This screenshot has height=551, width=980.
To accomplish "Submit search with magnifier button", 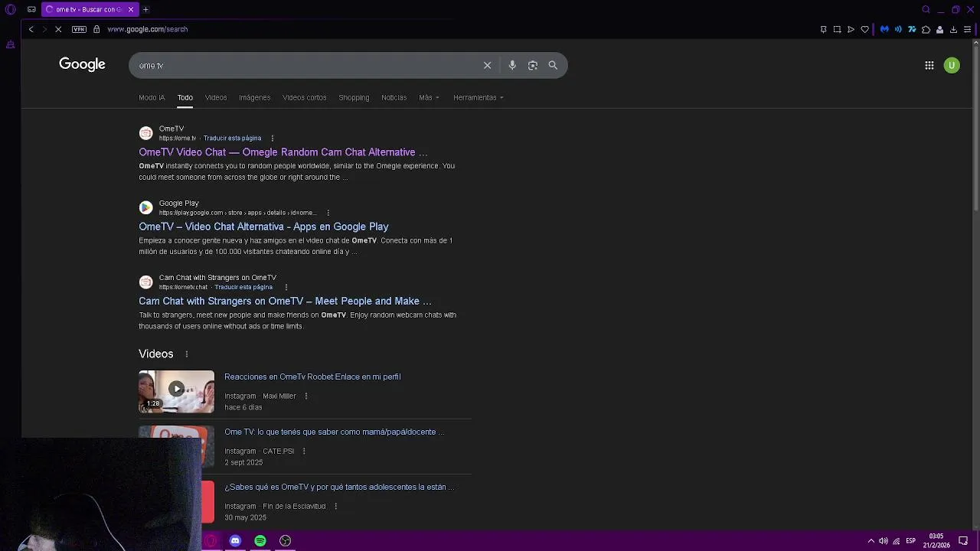I will click(553, 65).
